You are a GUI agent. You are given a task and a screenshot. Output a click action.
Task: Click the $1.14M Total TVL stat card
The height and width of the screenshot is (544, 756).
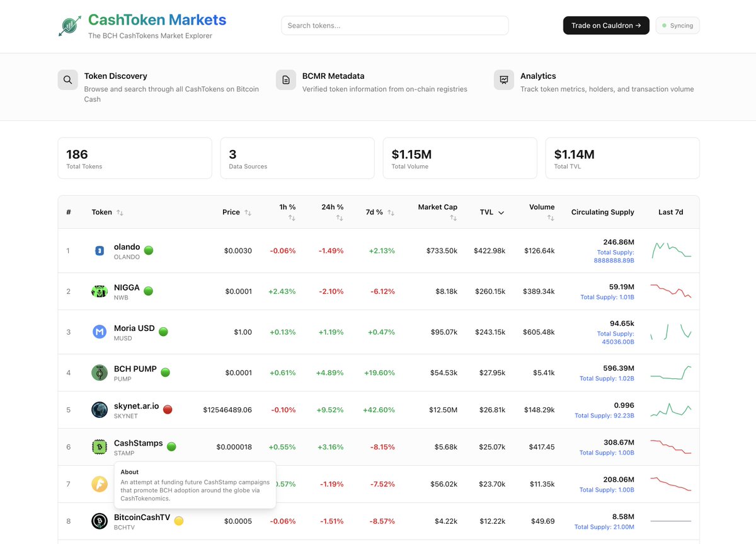pos(622,158)
